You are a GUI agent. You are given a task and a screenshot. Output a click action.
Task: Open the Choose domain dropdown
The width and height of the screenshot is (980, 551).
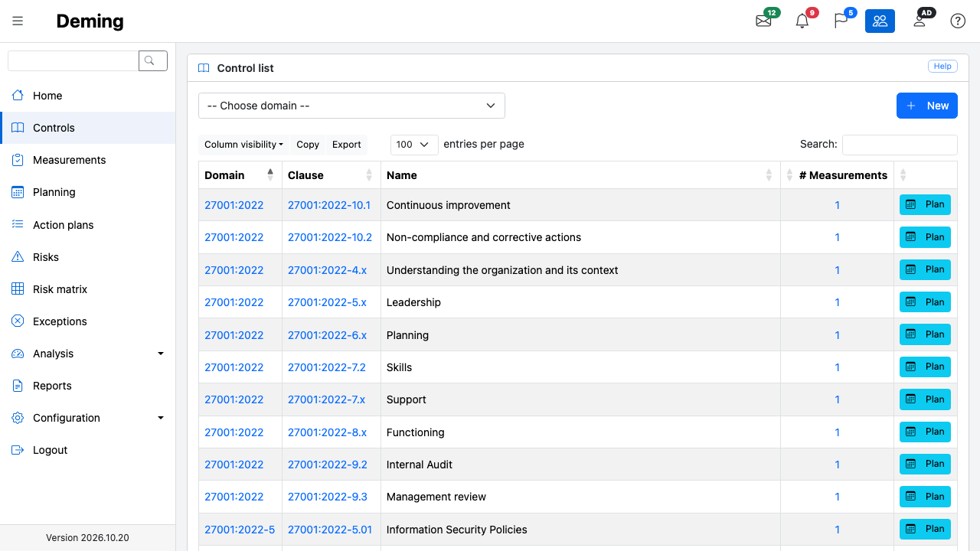(351, 106)
